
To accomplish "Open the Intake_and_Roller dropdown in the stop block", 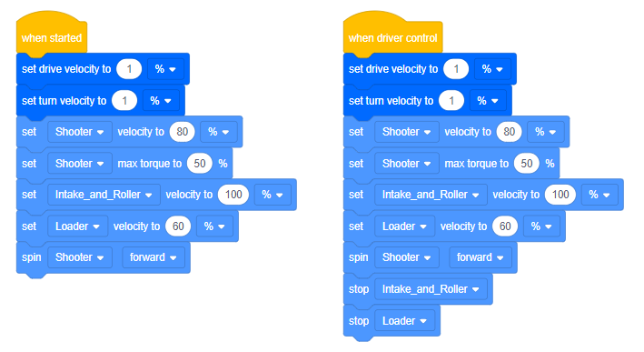I will [x=431, y=289].
